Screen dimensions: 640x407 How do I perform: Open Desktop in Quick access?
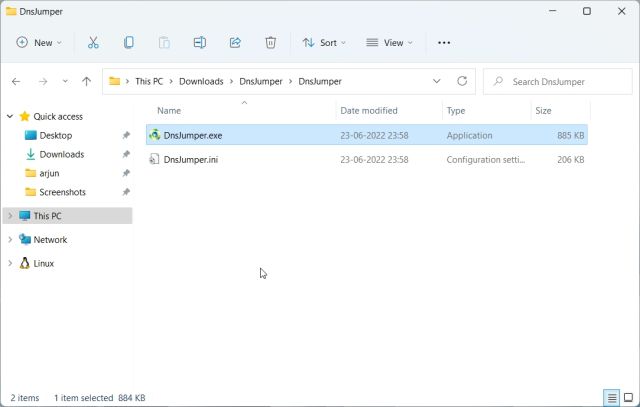(56, 135)
